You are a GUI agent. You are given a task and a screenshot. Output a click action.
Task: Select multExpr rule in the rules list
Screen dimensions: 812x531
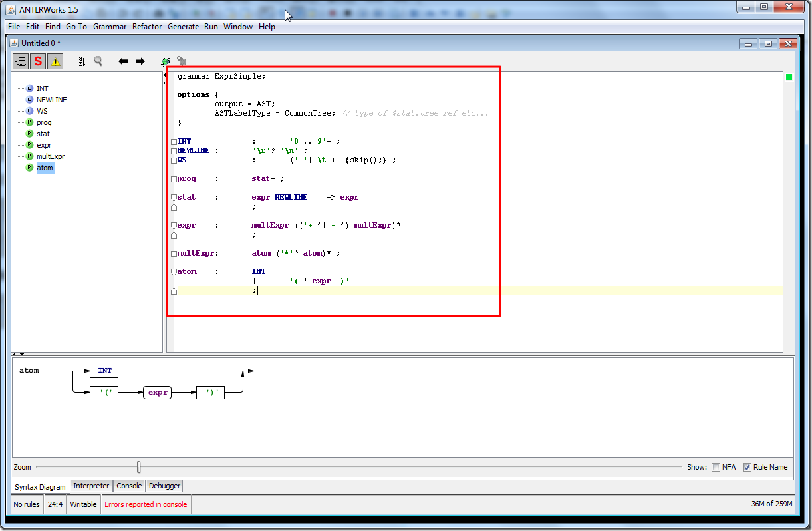click(51, 156)
